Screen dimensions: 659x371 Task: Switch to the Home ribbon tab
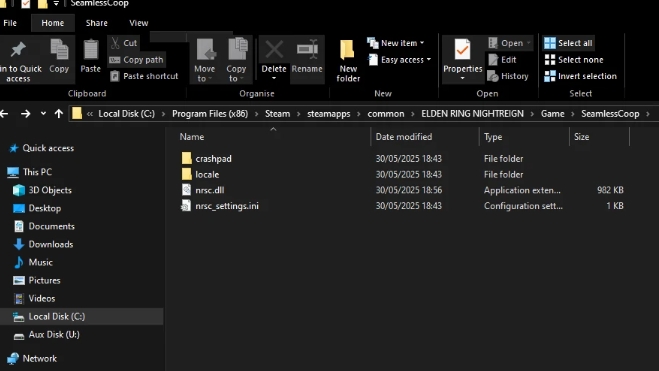tap(53, 23)
